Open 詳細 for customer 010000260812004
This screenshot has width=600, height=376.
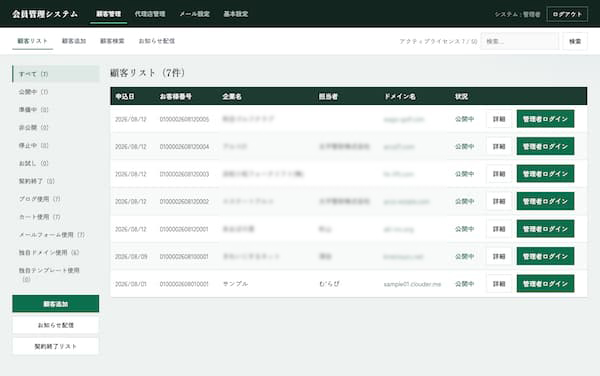click(x=499, y=146)
